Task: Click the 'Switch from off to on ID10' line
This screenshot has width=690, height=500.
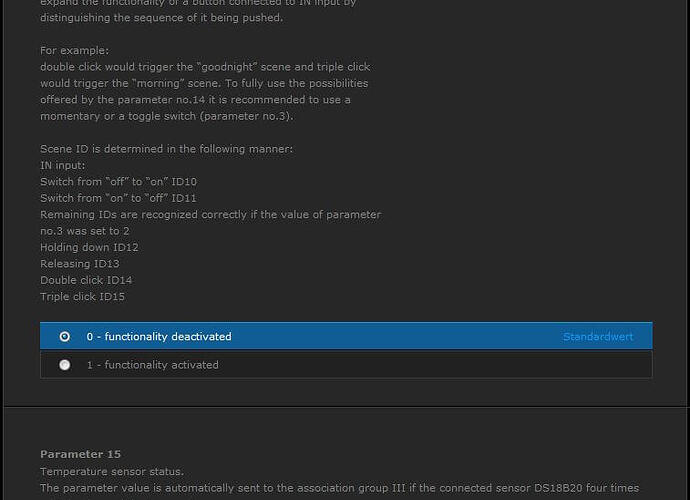Action: [x=118, y=182]
